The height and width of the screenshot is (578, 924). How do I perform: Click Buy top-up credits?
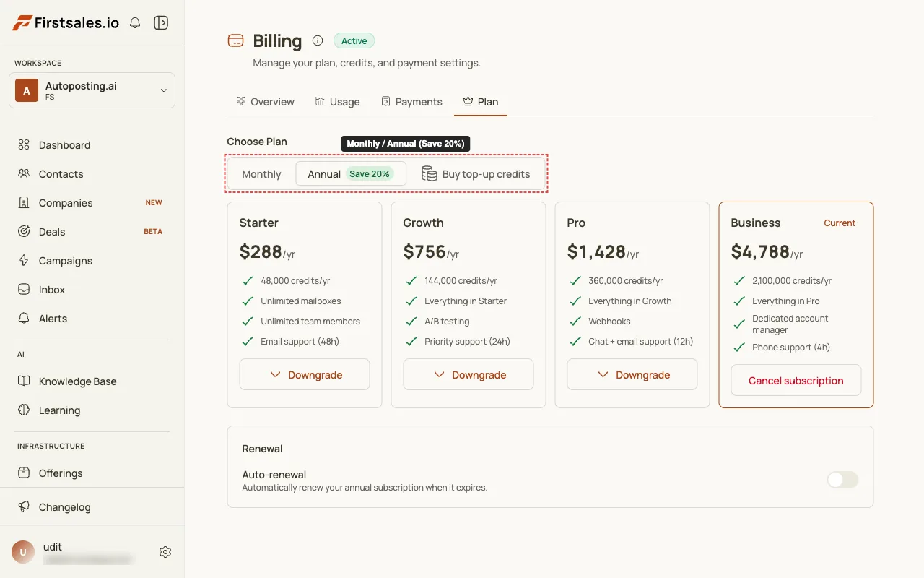[x=476, y=174]
